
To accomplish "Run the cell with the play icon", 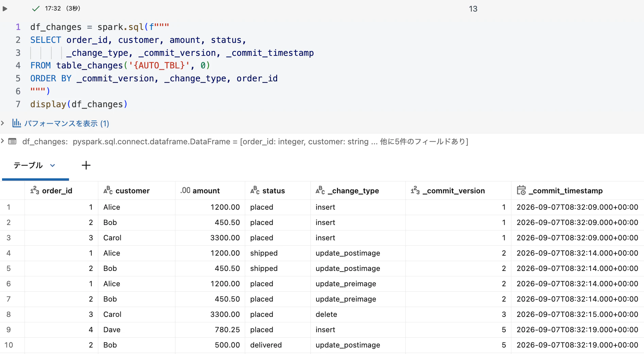I will pyautogui.click(x=5, y=9).
